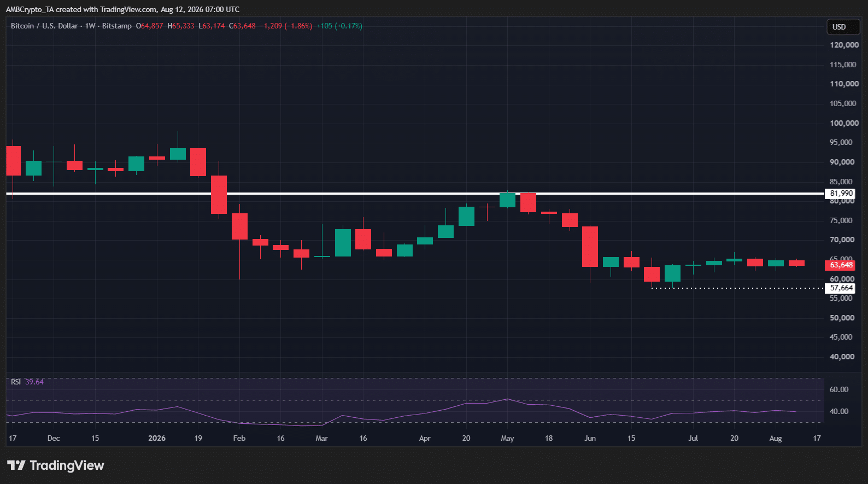Click the 115,000 price axis label

843,65
